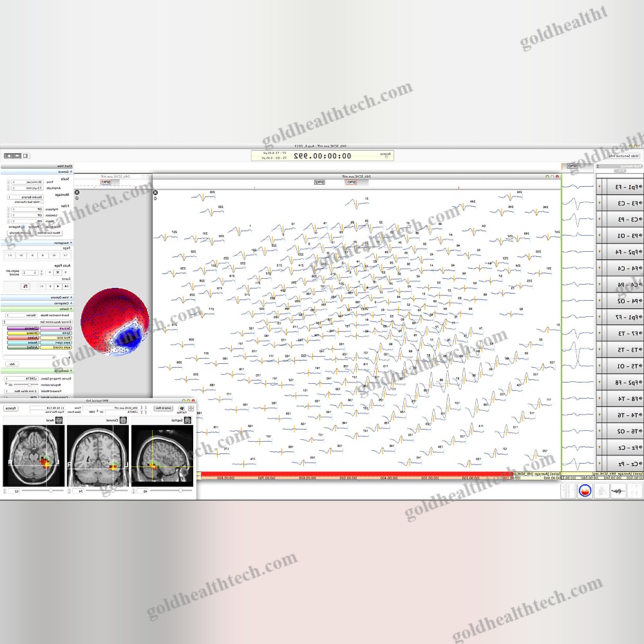Open the Montage Double Banana dropdown
The height and width of the screenshot is (644, 644).
pos(26,197)
